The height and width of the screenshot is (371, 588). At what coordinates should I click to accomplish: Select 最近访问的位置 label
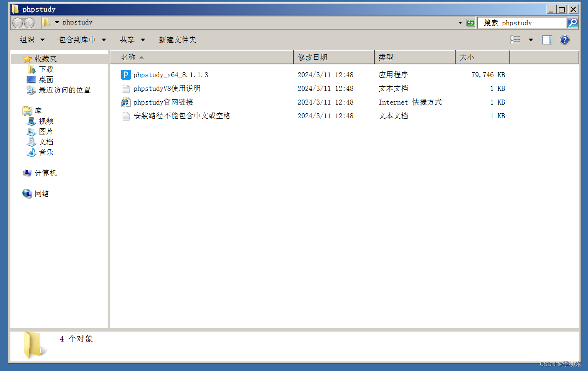click(65, 90)
